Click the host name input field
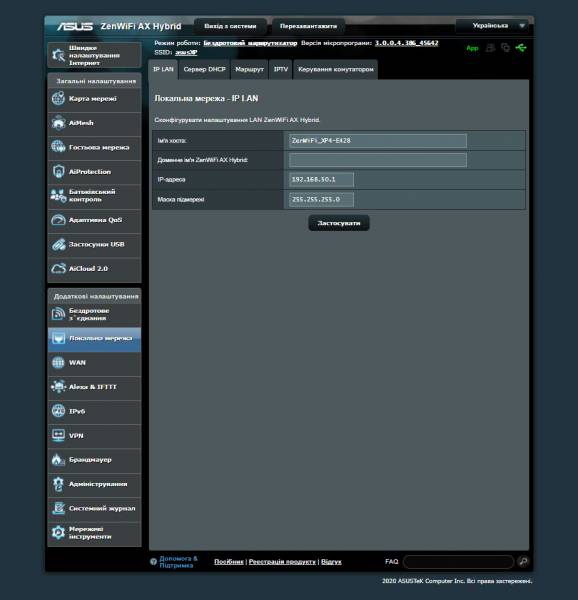Image resolution: width=578 pixels, height=600 pixels. [378, 140]
